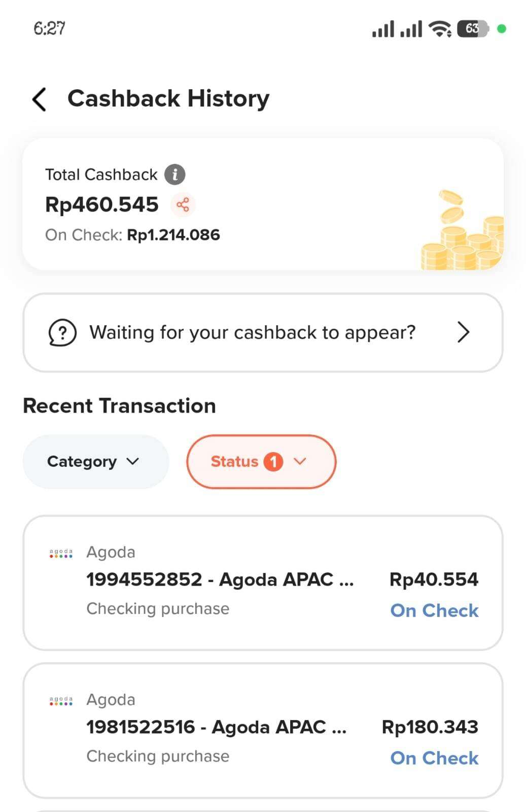Tap the Wi-Fi status icon
526x812 pixels.
coord(439,29)
